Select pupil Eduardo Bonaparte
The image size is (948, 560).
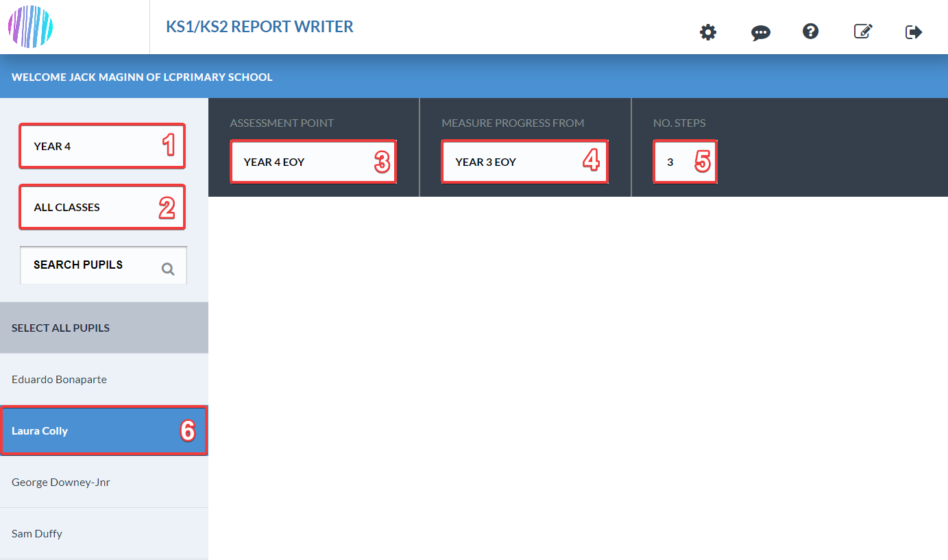click(104, 379)
